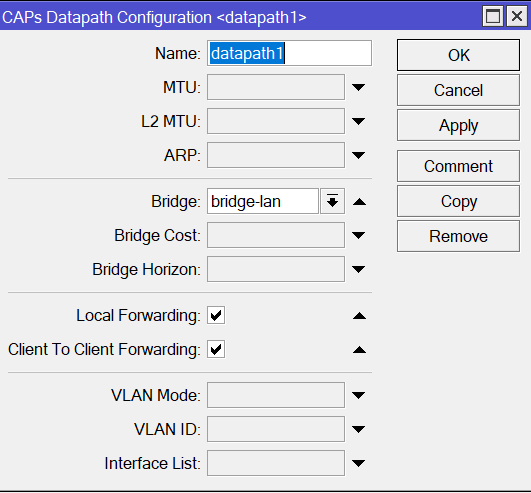This screenshot has height=493, width=531.
Task: Expand the Bridge Horizon field arrow
Action: pyautogui.click(x=358, y=269)
